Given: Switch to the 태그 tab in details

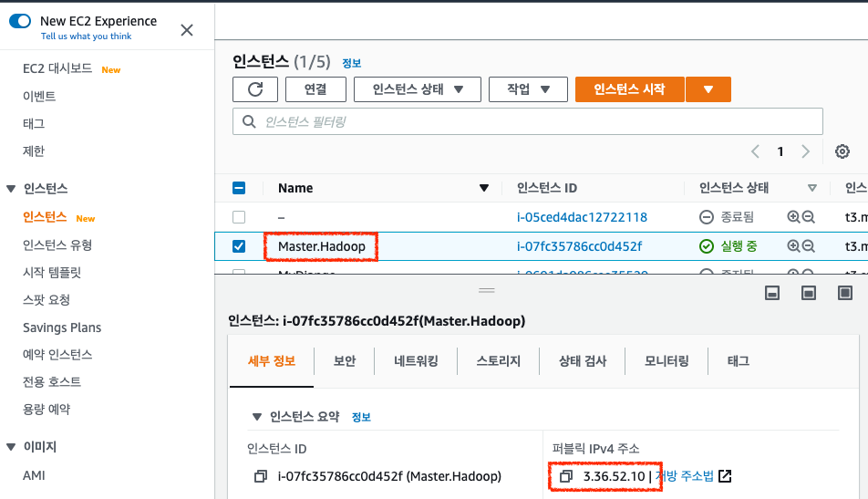Looking at the screenshot, I should point(739,361).
